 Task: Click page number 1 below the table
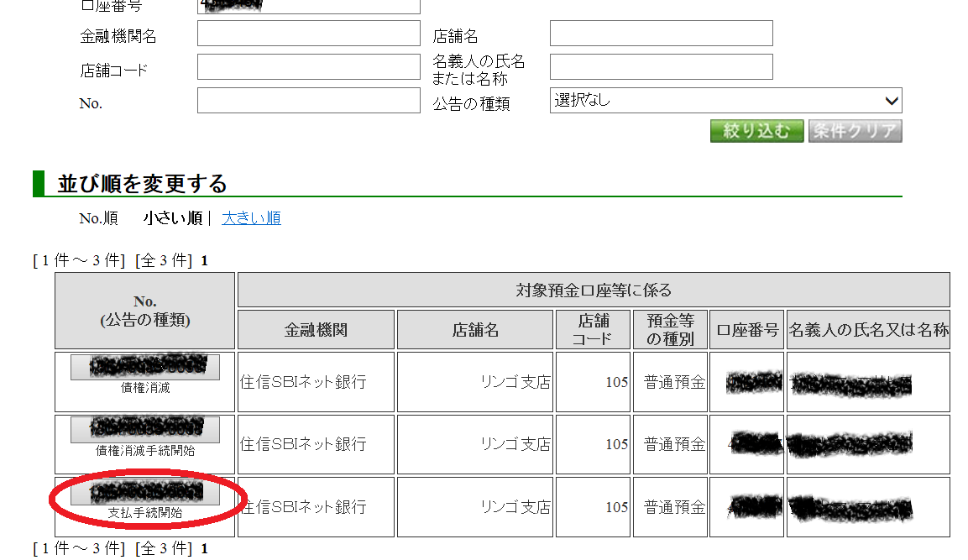click(204, 550)
